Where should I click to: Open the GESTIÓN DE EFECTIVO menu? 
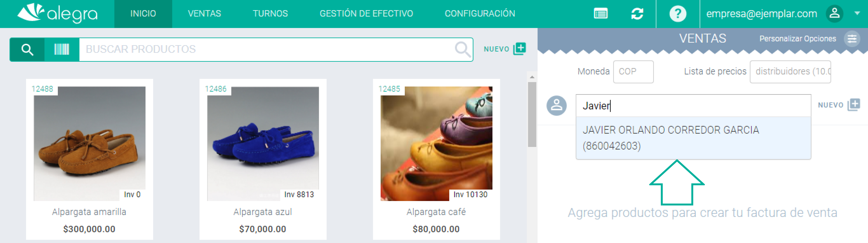[x=366, y=14]
